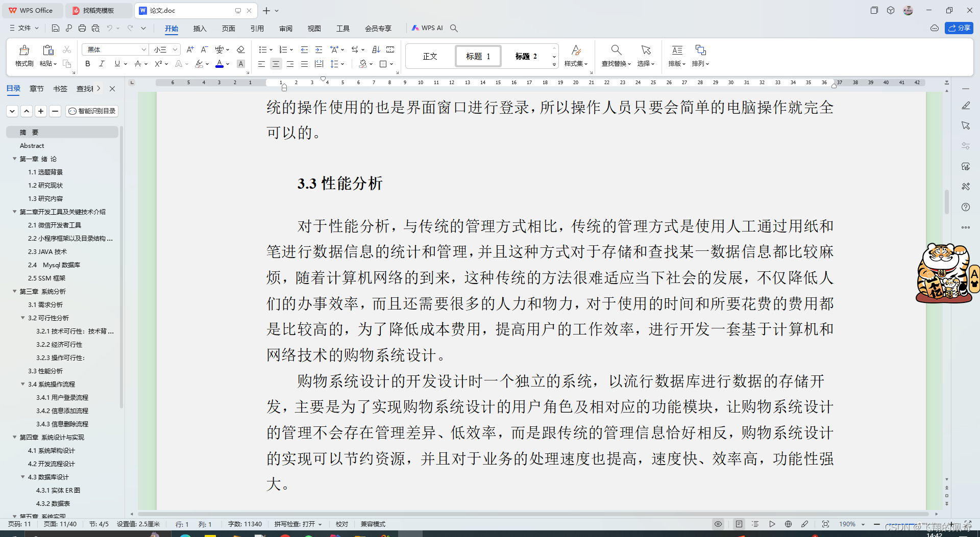Screen dimensions: 980x537
Task: Click the print preview icon
Action: click(95, 28)
